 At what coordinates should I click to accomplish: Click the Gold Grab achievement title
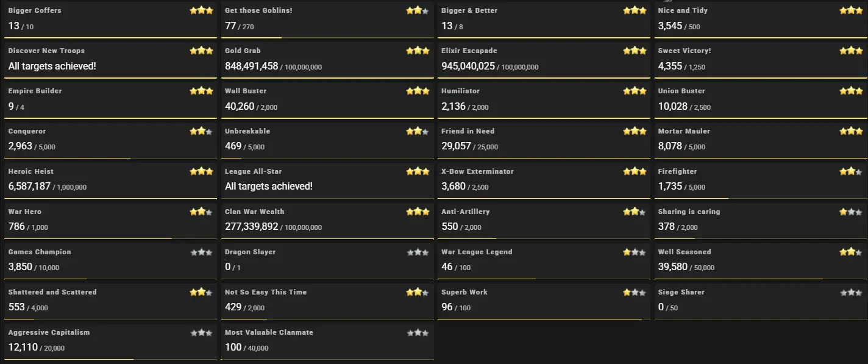(243, 51)
